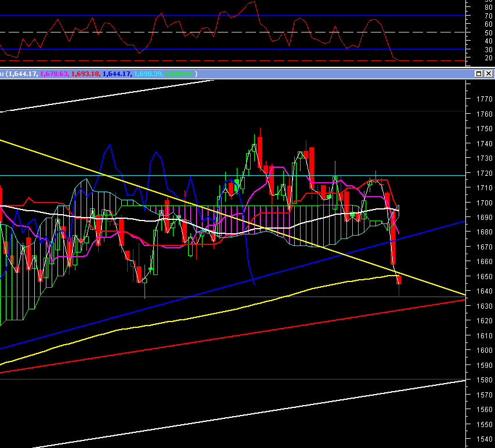Click the 1570 price axis label

click(485, 395)
